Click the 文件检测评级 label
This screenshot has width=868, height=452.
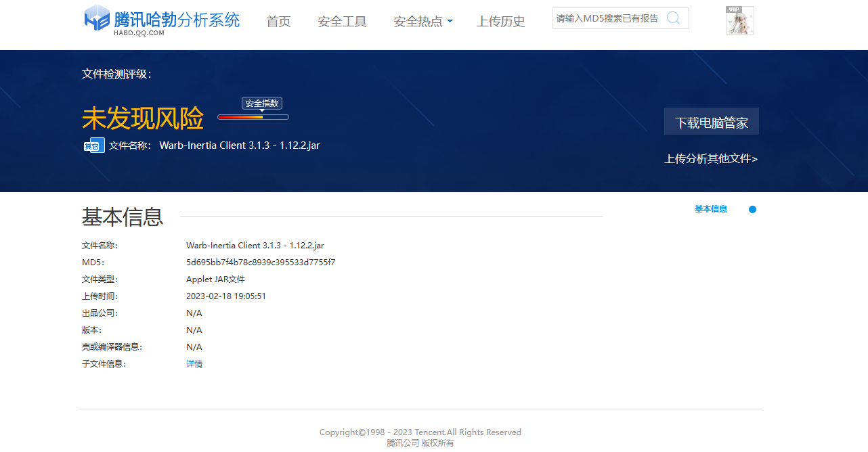[x=116, y=74]
